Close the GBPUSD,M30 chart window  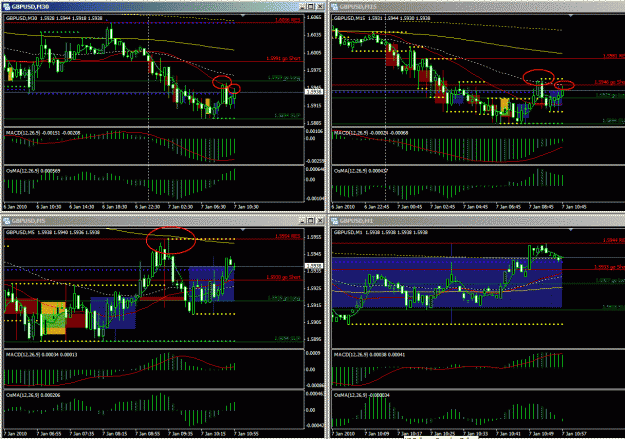pyautogui.click(x=320, y=7)
